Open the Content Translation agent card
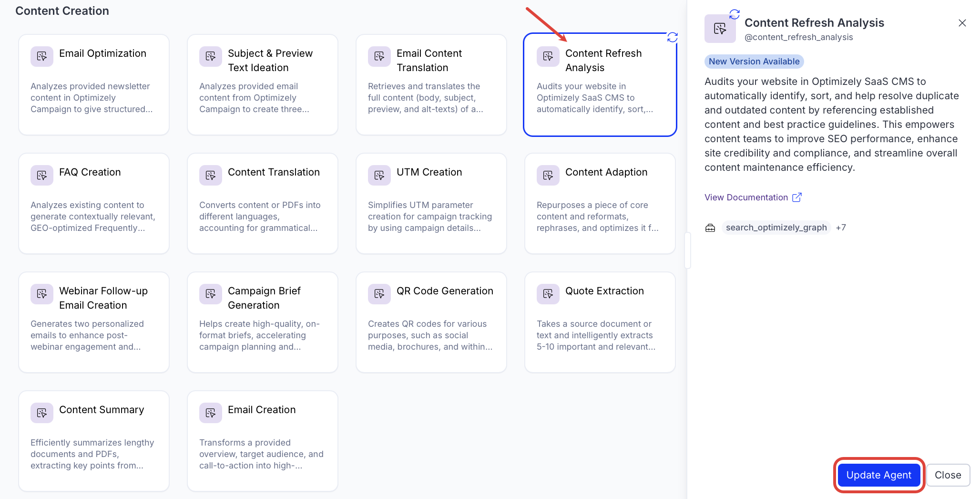Viewport: 980px width, 499px height. 263,204
